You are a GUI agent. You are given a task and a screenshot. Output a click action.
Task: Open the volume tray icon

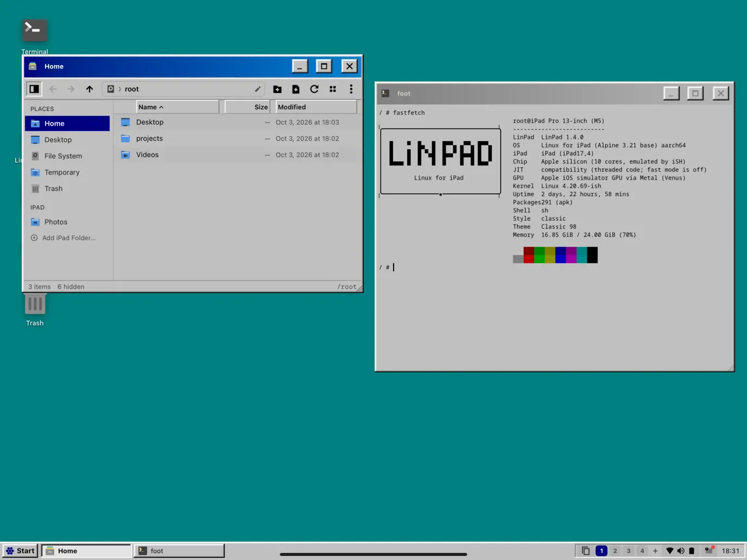click(681, 551)
